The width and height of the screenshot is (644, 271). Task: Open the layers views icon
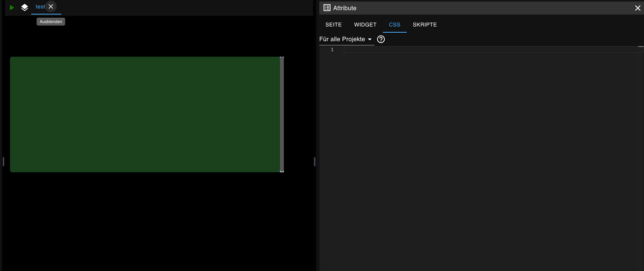[25, 8]
